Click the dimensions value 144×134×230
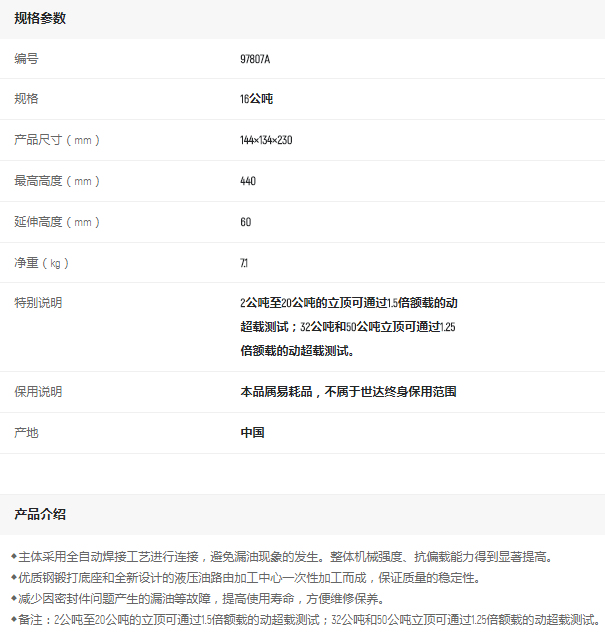 (266, 140)
